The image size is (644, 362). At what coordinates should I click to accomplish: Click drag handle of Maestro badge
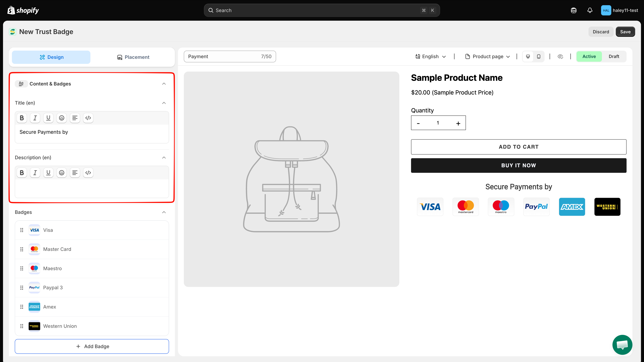click(x=22, y=268)
